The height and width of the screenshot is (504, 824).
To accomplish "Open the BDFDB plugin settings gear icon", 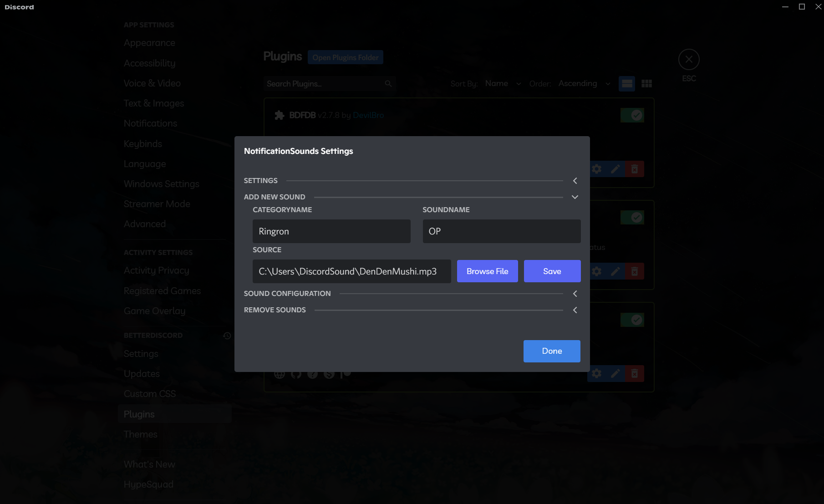I will (596, 169).
